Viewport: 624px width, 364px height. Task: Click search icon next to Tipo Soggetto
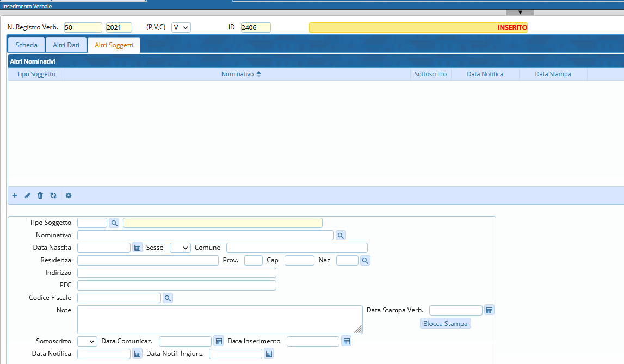pyautogui.click(x=114, y=223)
